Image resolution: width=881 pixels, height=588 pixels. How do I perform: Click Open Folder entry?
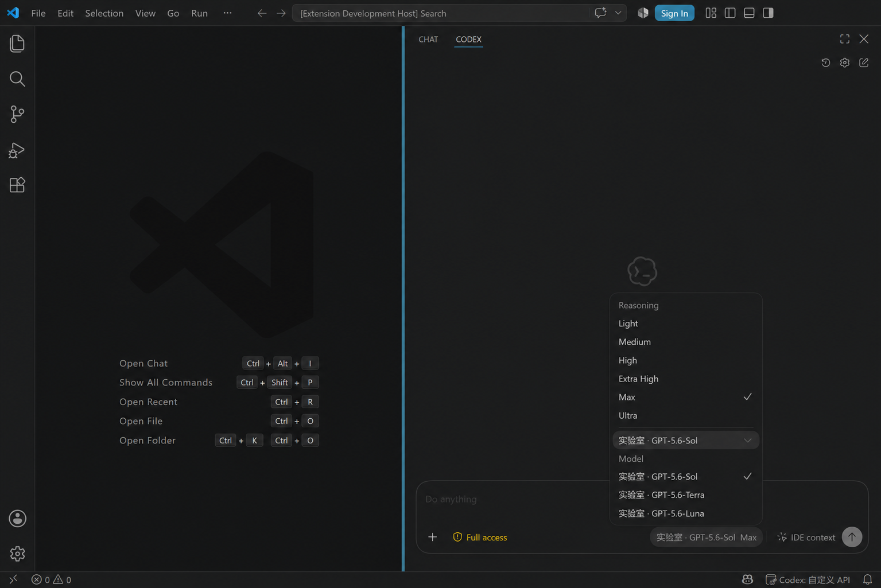pos(219,441)
